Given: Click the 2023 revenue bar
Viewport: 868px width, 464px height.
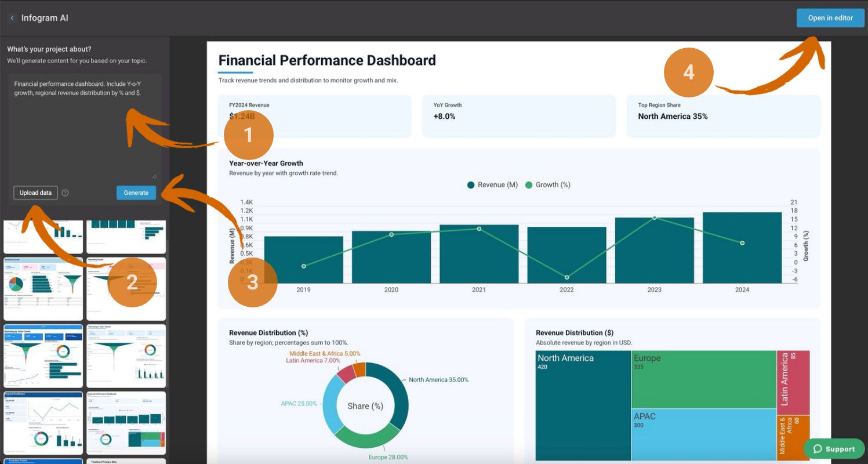Looking at the screenshot, I should (x=654, y=251).
